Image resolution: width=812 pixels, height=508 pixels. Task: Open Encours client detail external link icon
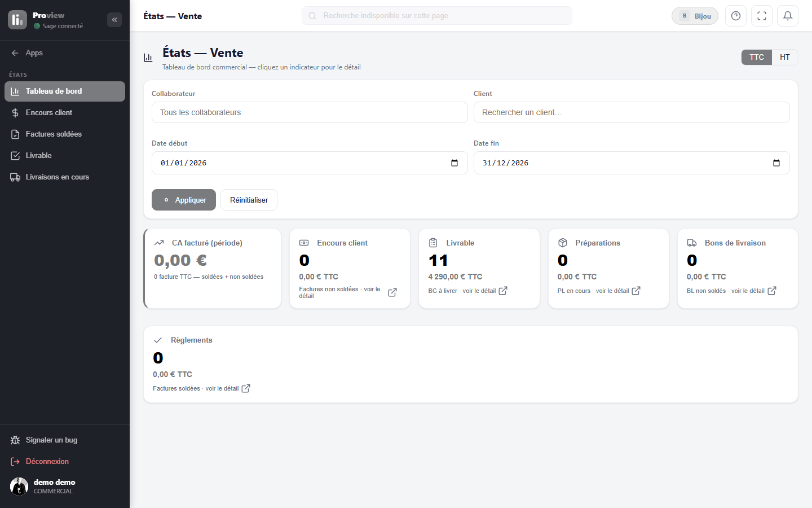click(392, 292)
